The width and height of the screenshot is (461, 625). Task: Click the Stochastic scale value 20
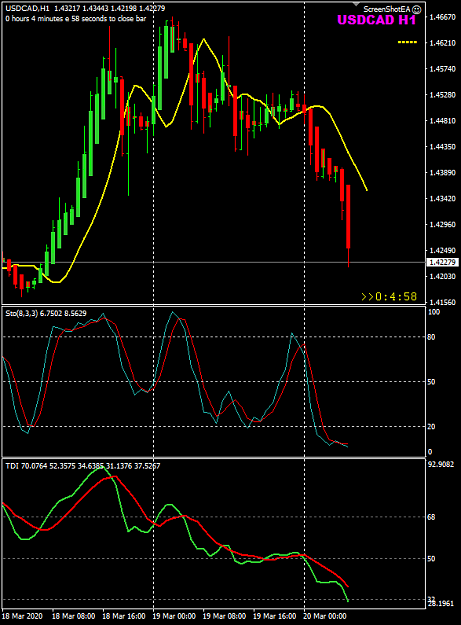click(431, 427)
